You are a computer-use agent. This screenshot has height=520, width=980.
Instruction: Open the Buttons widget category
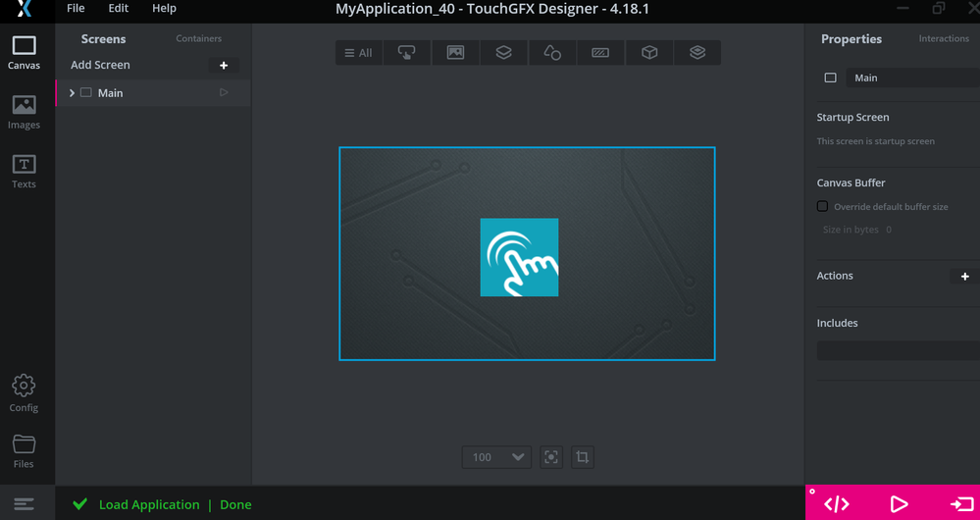pos(407,53)
